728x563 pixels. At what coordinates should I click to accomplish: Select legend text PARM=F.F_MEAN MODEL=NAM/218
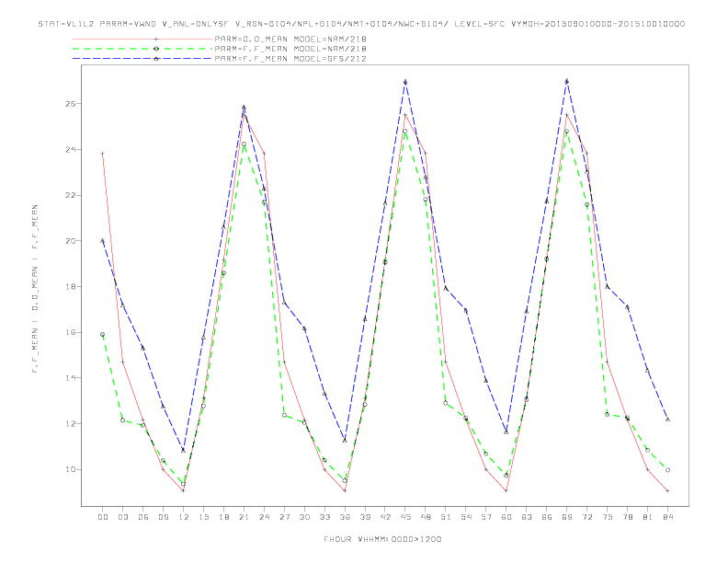tap(290, 49)
